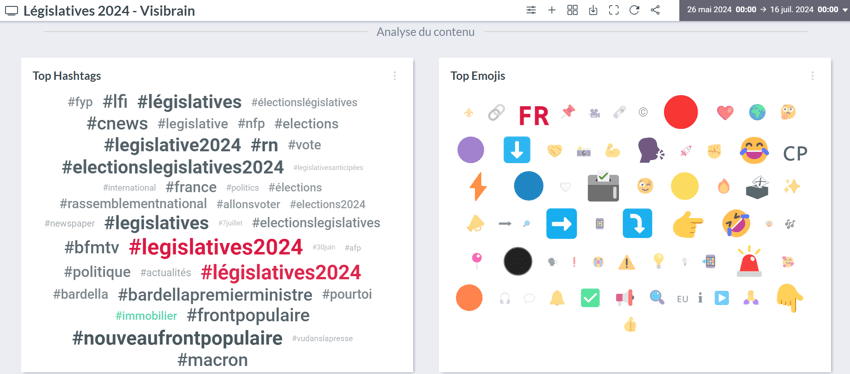The image size is (850, 374).
Task: Download the dashboard export icon
Action: point(593,10)
